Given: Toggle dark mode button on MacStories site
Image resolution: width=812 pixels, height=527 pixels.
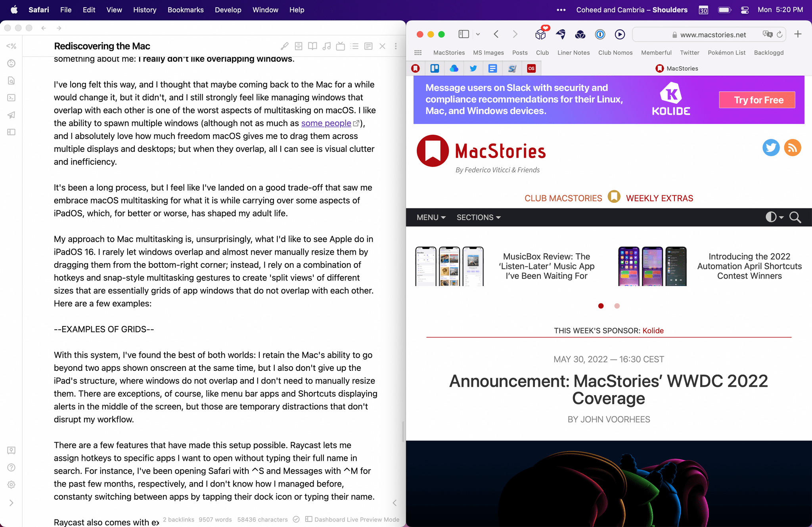Looking at the screenshot, I should click(771, 217).
